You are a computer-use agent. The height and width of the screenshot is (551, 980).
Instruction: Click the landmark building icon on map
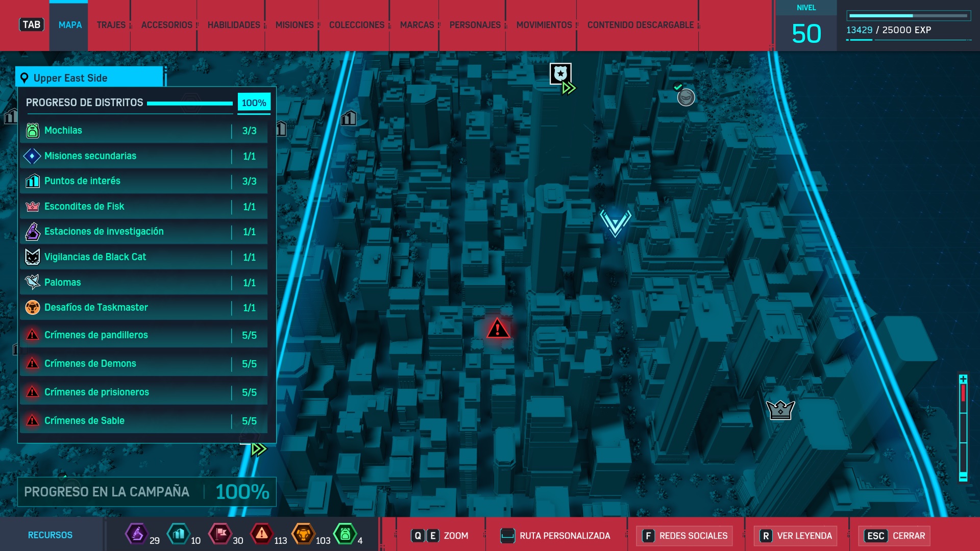click(349, 118)
